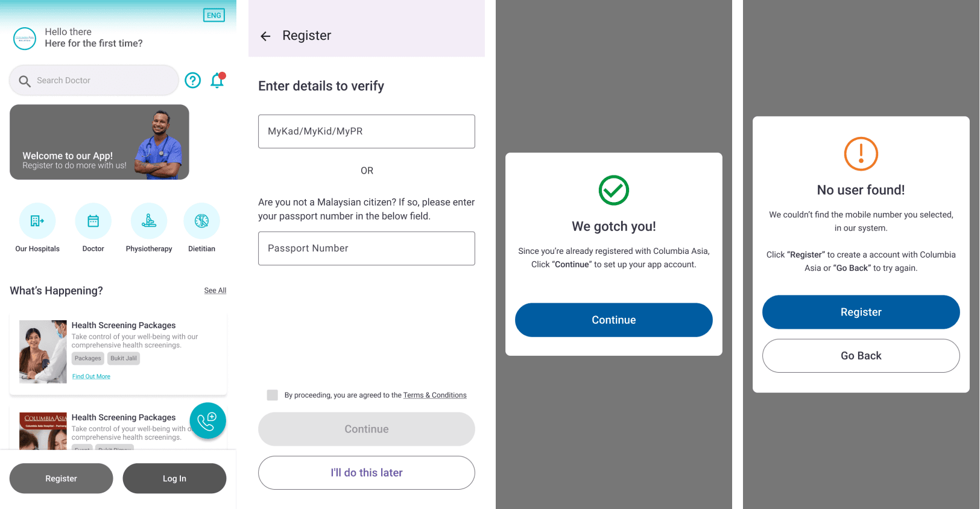Screen dimensions: 980x509
Task: Open See All under What's Happening
Action: point(215,291)
